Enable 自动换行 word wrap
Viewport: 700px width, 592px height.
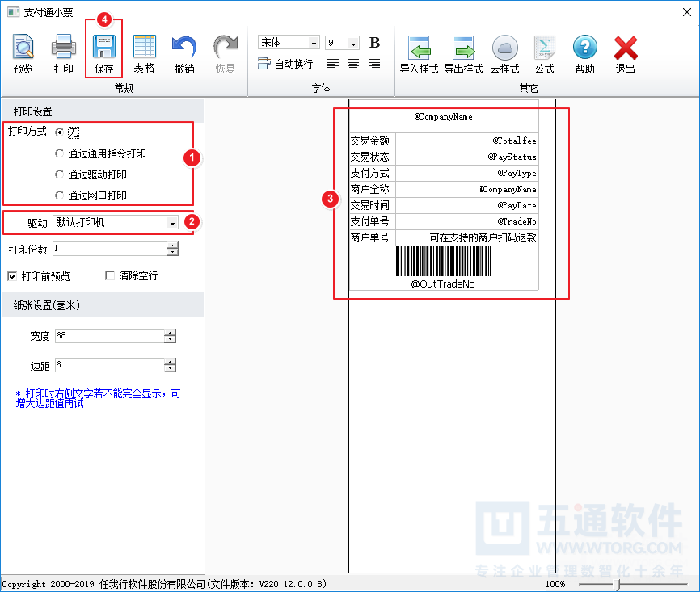pyautogui.click(x=285, y=64)
